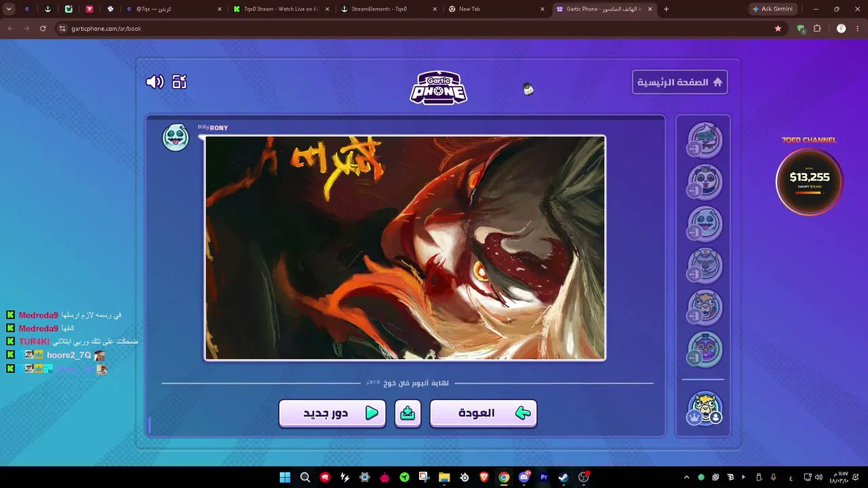This screenshot has width=868, height=488.
Task: Open the Ask Gemini panel
Action: (772, 9)
